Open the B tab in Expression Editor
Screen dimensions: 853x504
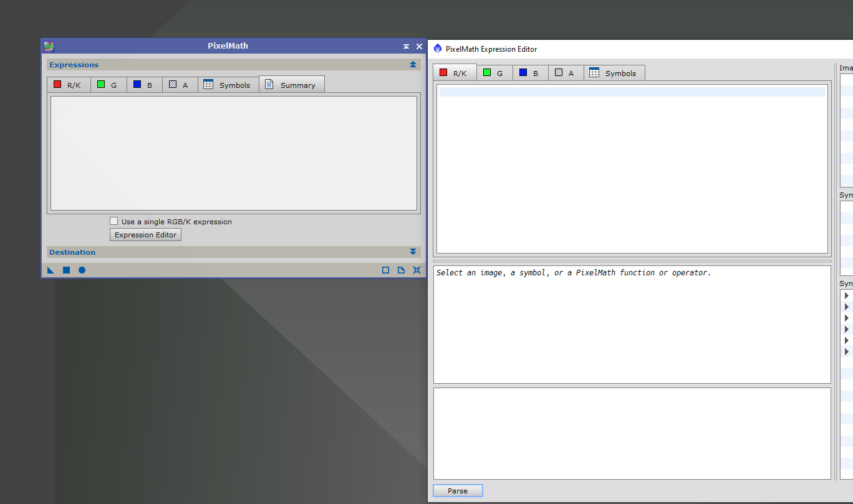[x=531, y=73]
